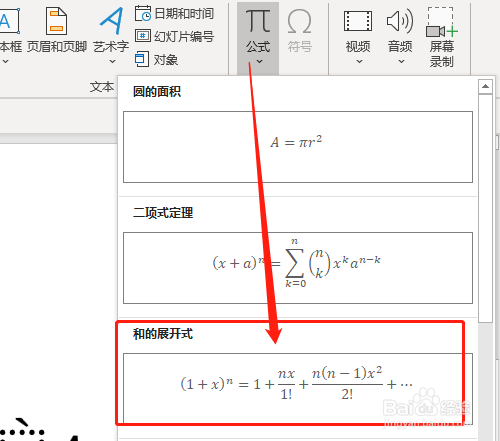Viewport: 500px width, 441px height.
Task: Insert a 视频 (Video) via film icon
Action: pos(358,21)
